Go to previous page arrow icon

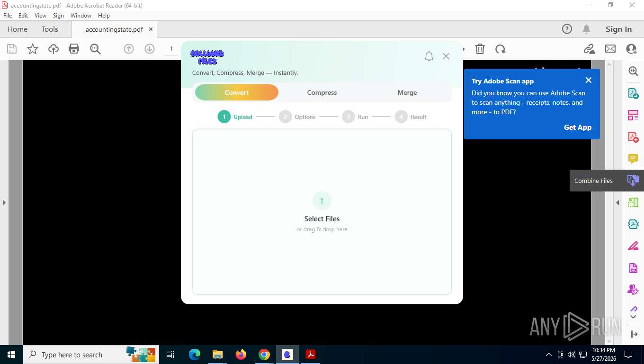[x=129, y=49]
